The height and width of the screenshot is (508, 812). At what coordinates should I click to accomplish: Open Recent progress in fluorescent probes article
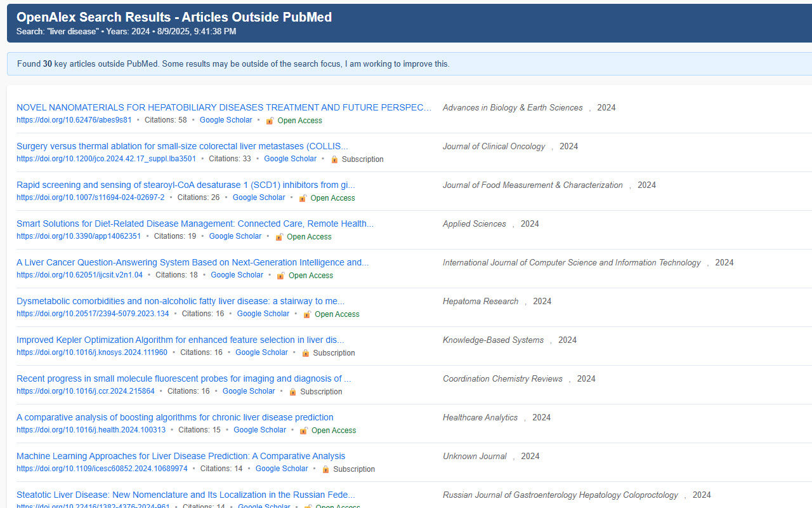click(x=184, y=378)
